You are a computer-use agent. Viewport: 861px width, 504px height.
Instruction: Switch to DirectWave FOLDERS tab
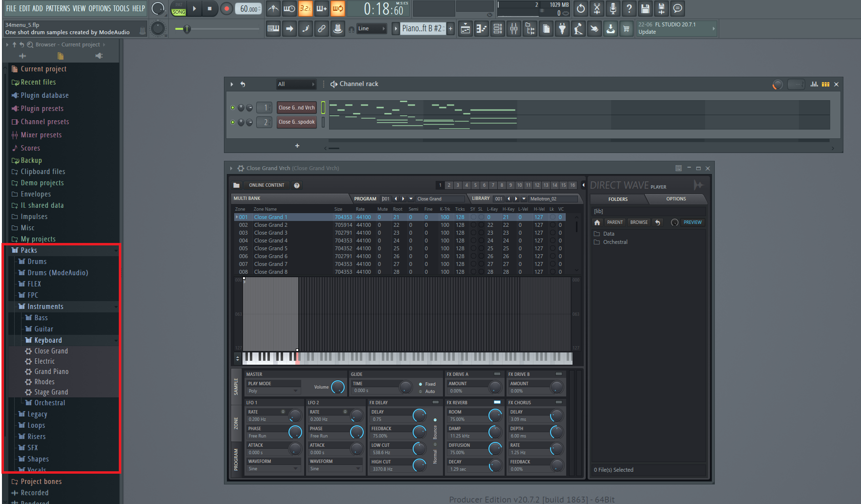[618, 199]
